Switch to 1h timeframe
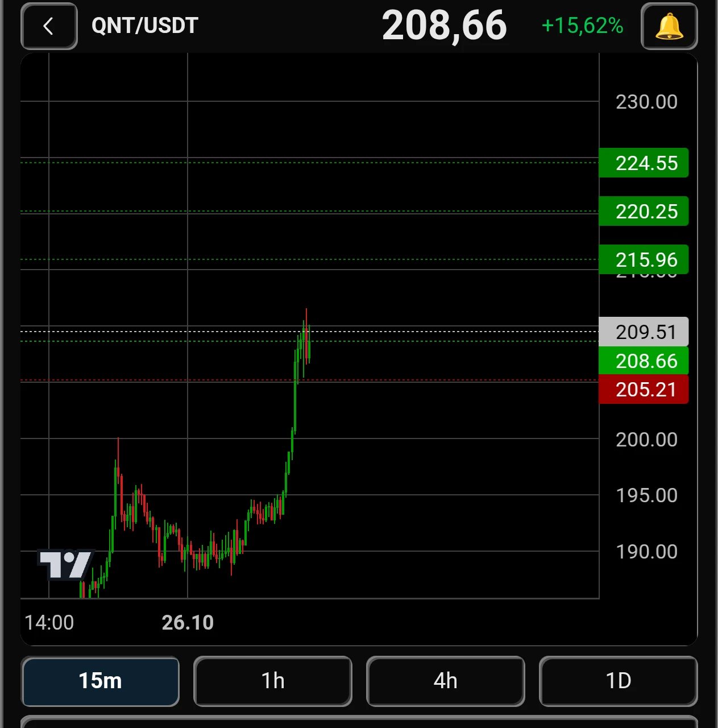718x728 pixels. click(x=273, y=681)
